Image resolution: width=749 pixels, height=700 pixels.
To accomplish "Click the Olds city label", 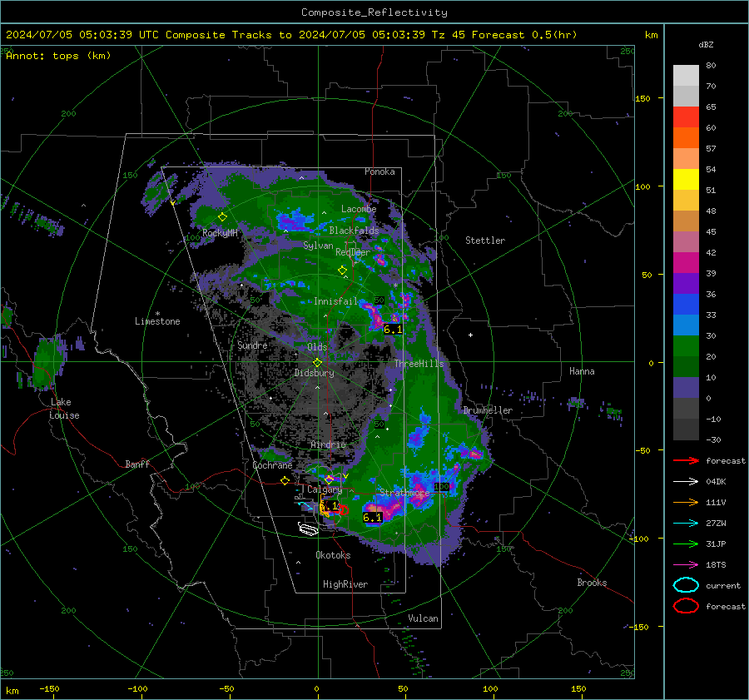I will [x=317, y=347].
